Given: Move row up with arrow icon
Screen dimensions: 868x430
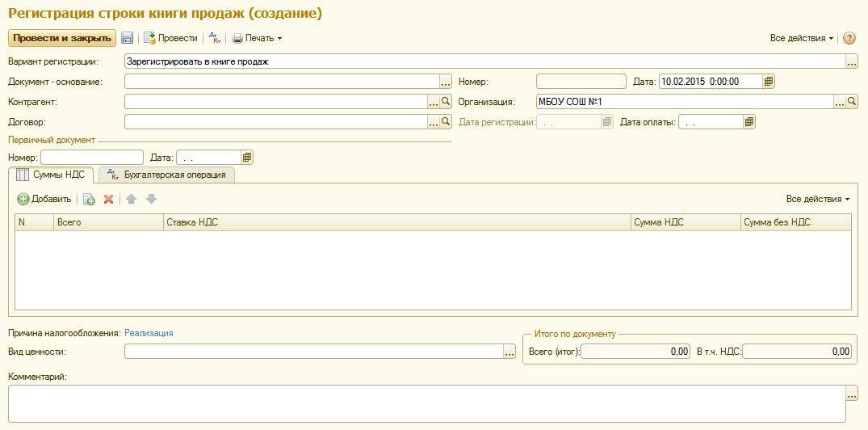Looking at the screenshot, I should (x=131, y=199).
